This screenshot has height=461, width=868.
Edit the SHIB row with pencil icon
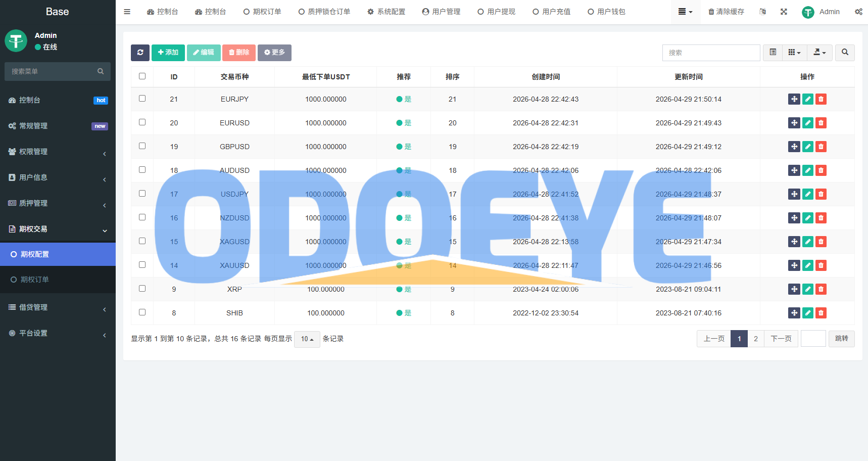[808, 313]
